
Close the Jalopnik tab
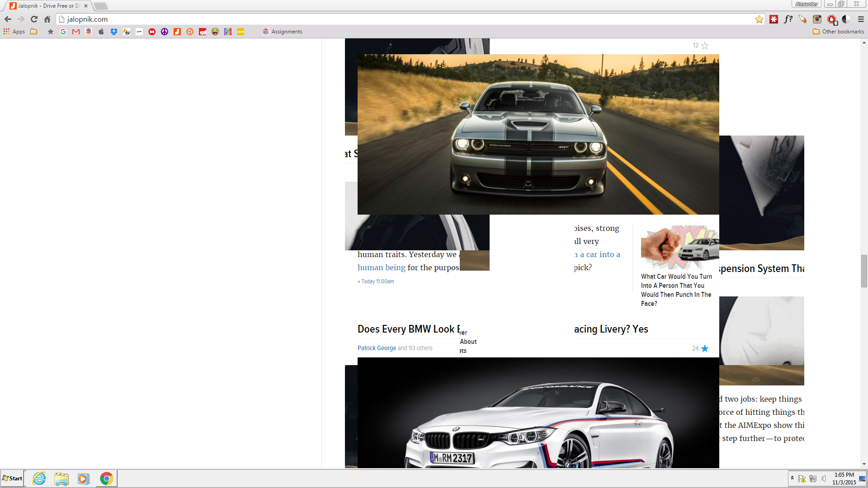pos(86,6)
